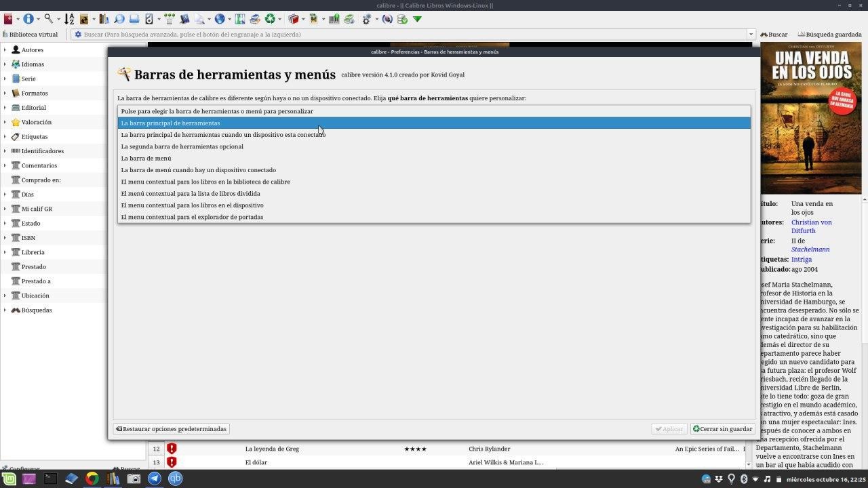This screenshot has width=868, height=488.
Task: Click the 'Una venda en los ojos' cover
Action: click(x=811, y=119)
